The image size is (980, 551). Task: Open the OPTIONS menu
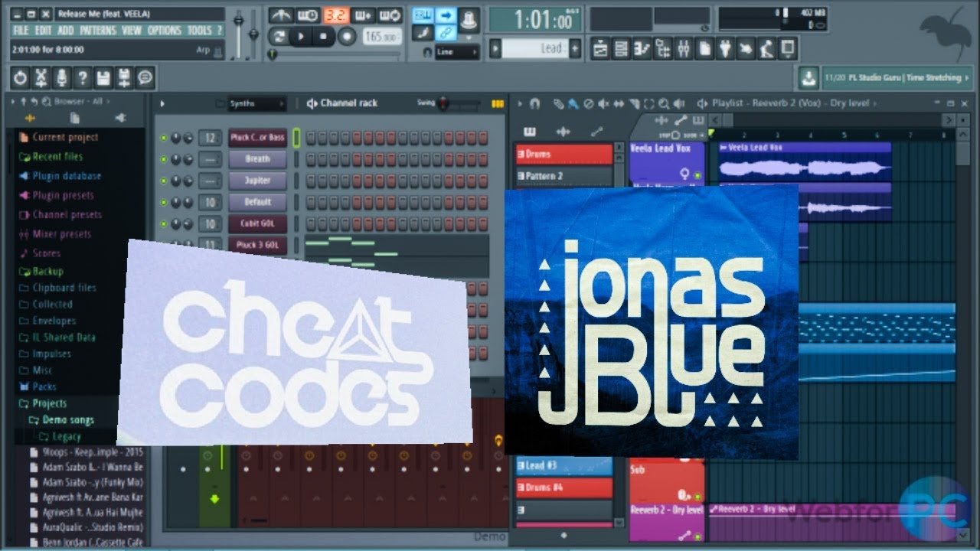[165, 31]
